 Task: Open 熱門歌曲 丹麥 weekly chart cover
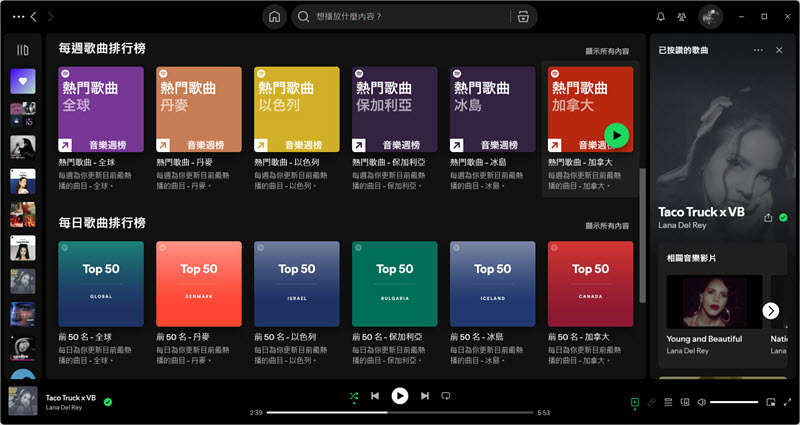(x=199, y=109)
